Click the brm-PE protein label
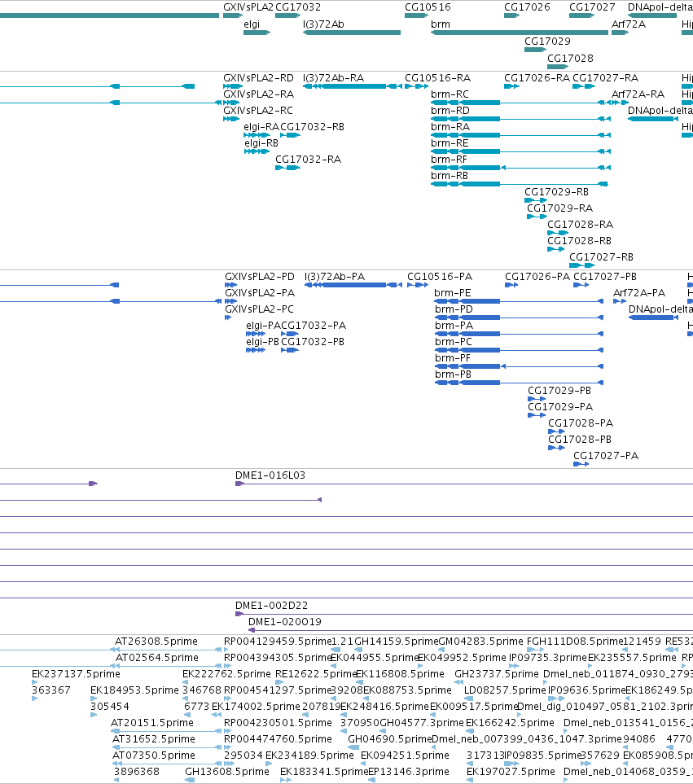693x784 pixels. [453, 293]
